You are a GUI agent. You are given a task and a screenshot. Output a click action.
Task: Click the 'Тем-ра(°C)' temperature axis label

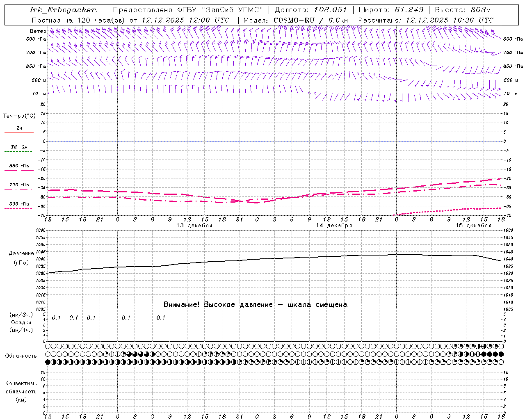tap(19, 116)
